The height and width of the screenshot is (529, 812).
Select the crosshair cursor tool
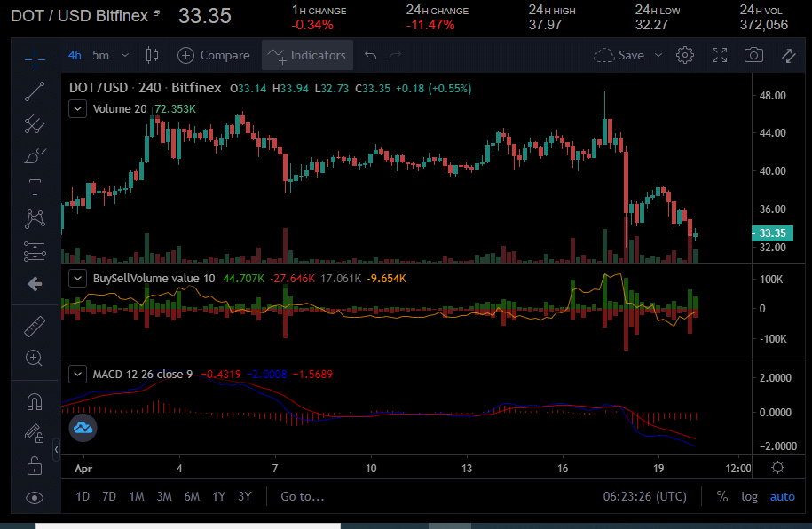(35, 59)
